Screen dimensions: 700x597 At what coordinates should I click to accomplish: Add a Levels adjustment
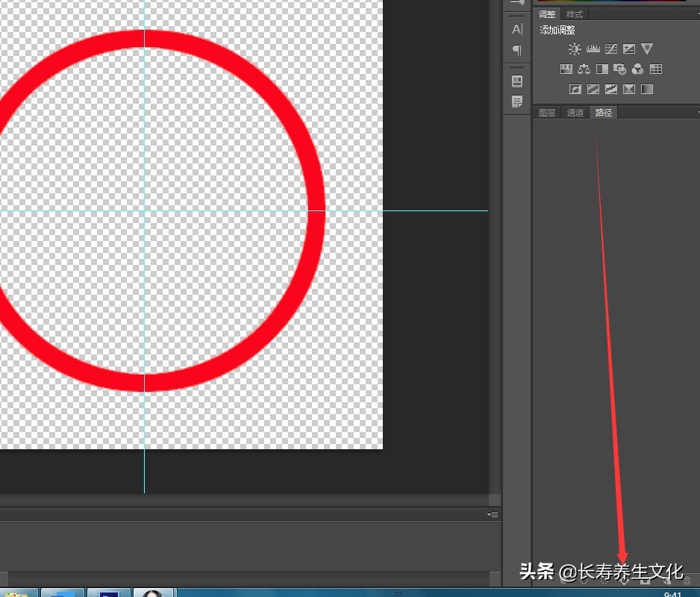(x=593, y=49)
